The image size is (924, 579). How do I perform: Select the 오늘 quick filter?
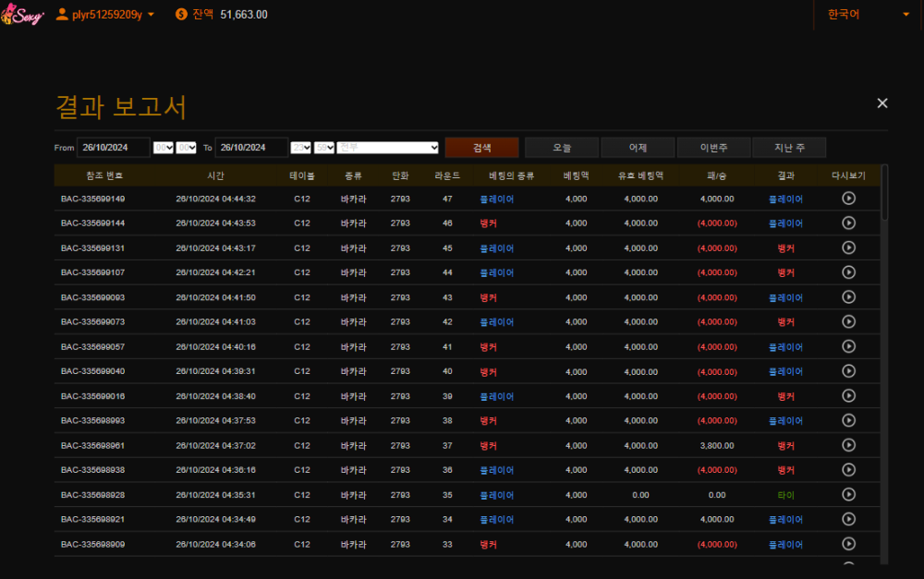click(x=561, y=148)
